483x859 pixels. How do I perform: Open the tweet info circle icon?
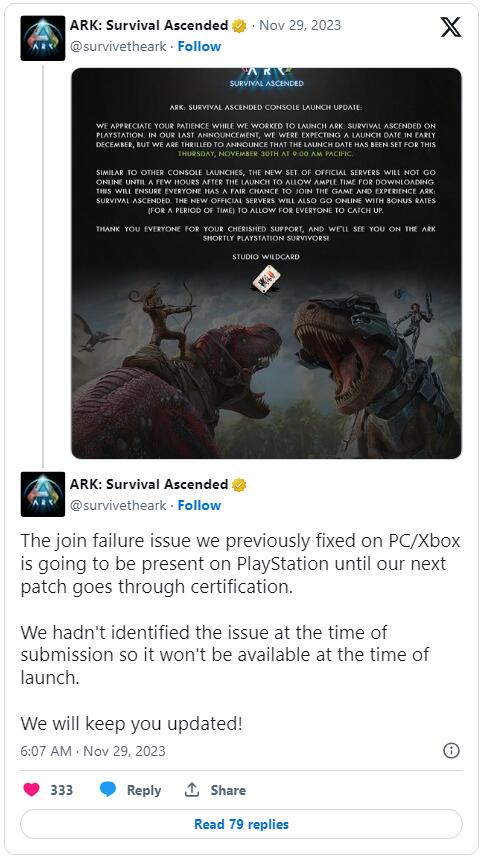[x=451, y=751]
